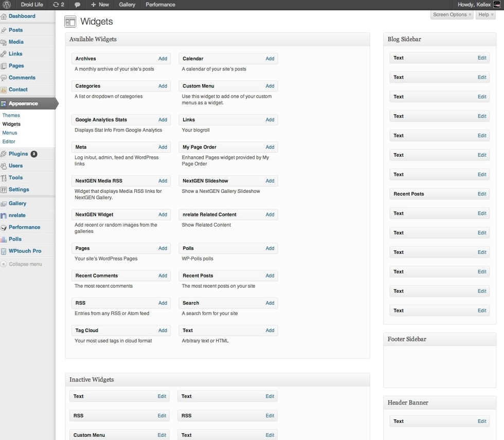Open the New content dropdown in admin bar

click(x=100, y=5)
